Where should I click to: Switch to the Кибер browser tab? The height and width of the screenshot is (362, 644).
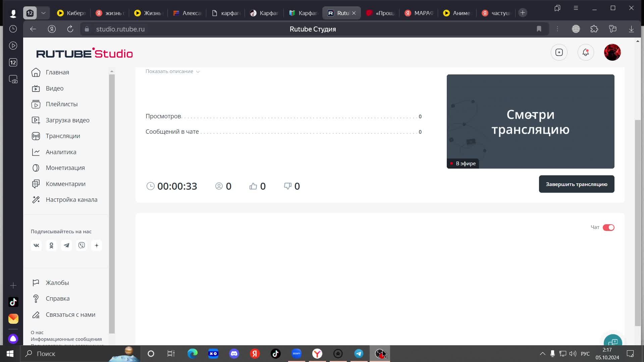(x=71, y=13)
